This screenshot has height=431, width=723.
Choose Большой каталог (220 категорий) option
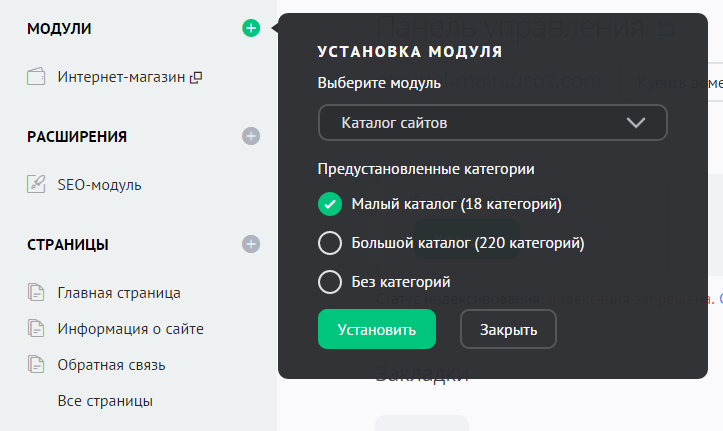point(330,243)
